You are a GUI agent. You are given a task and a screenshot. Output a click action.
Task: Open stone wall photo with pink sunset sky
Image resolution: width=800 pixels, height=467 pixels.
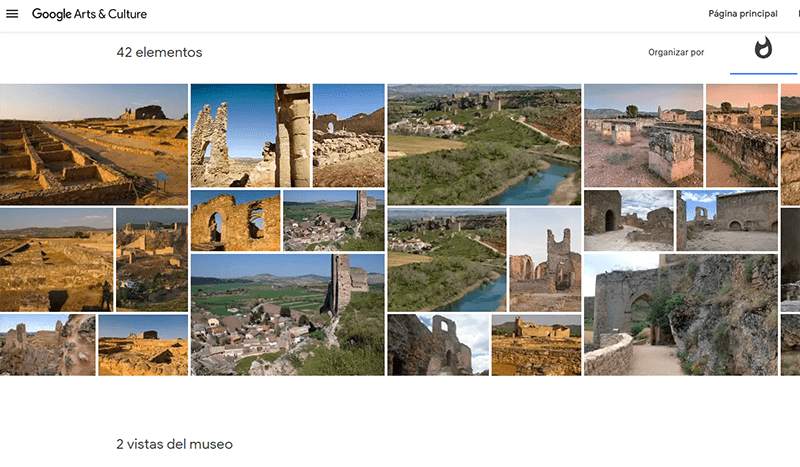741,135
